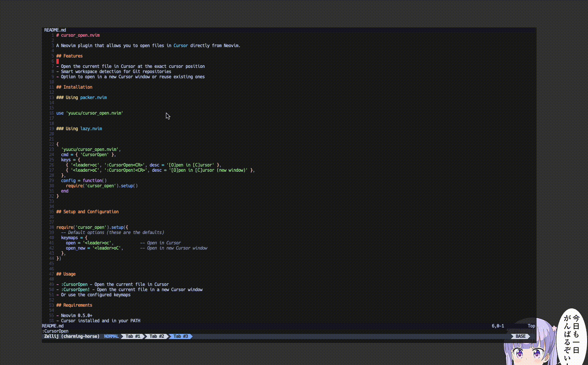The height and width of the screenshot is (365, 588).
Task: Click the '## Installation' heading
Action: (x=74, y=87)
